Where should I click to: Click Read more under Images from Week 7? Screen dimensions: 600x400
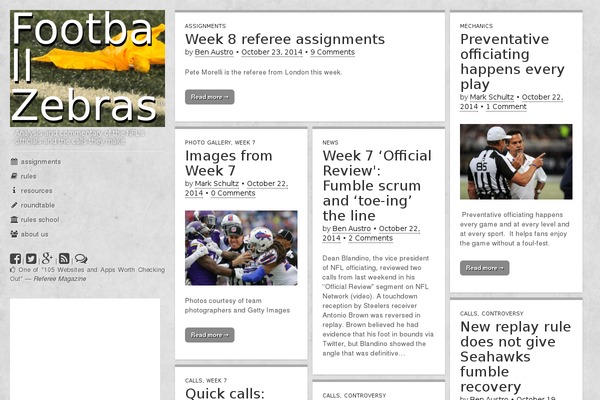pyautogui.click(x=209, y=335)
